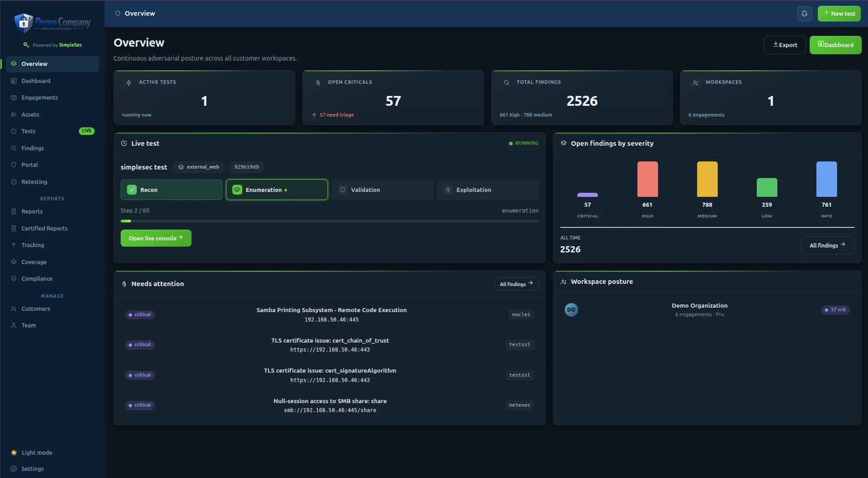Image resolution: width=868 pixels, height=478 pixels.
Task: Click the red High severity bar
Action: click(647, 179)
